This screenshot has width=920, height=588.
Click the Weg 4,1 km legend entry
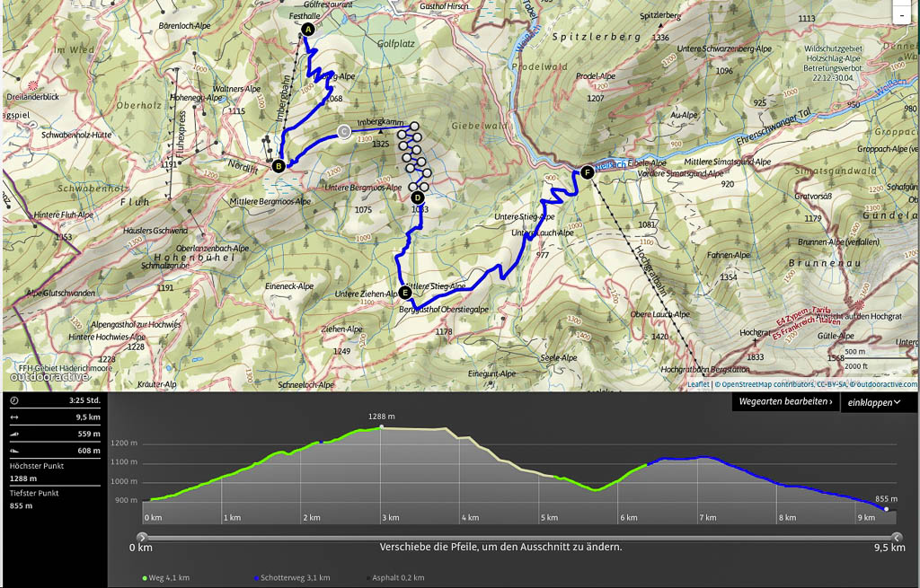164,577
